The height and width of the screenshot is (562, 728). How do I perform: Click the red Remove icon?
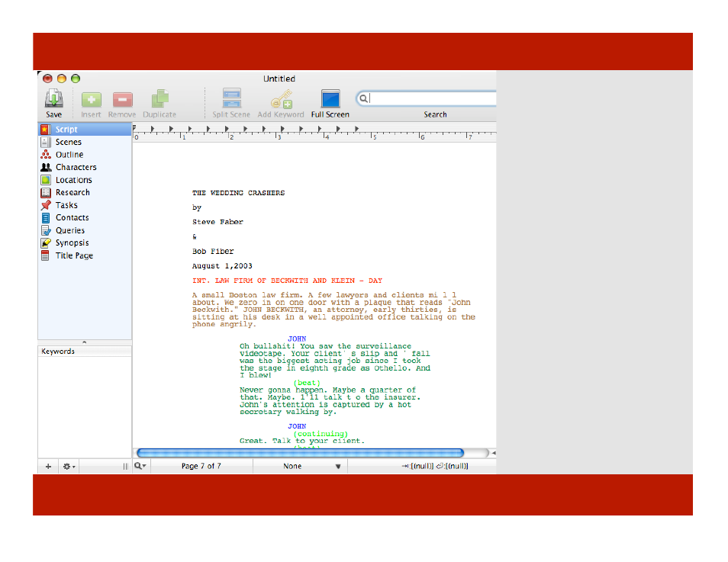tap(123, 99)
